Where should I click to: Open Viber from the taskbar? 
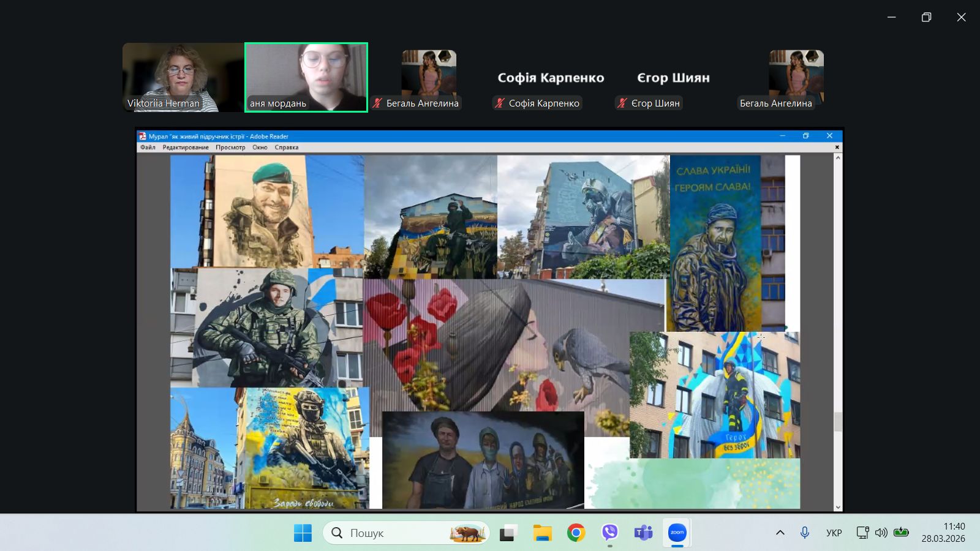(609, 533)
